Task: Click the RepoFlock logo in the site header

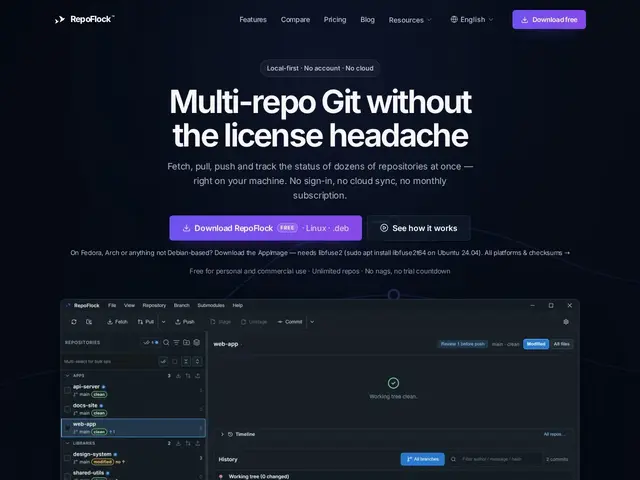Action: tap(84, 19)
